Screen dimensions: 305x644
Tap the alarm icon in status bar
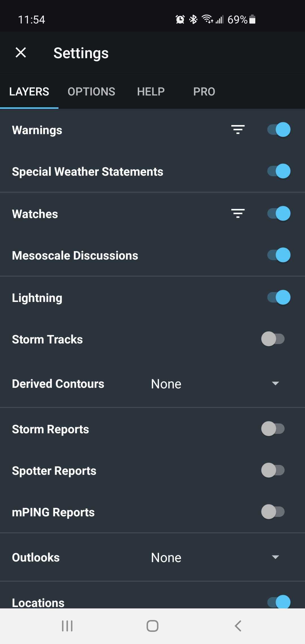click(x=180, y=19)
